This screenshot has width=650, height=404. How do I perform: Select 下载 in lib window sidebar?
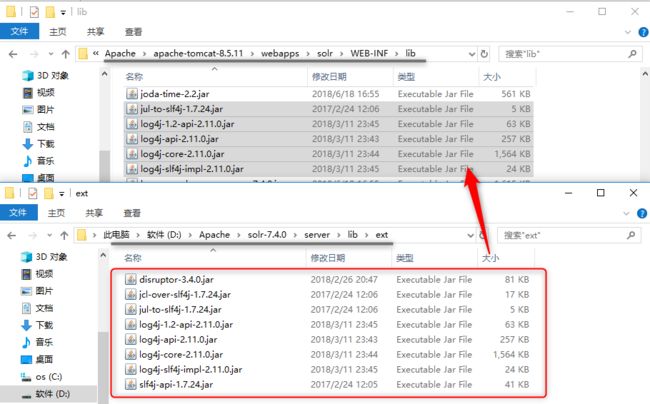[x=39, y=144]
